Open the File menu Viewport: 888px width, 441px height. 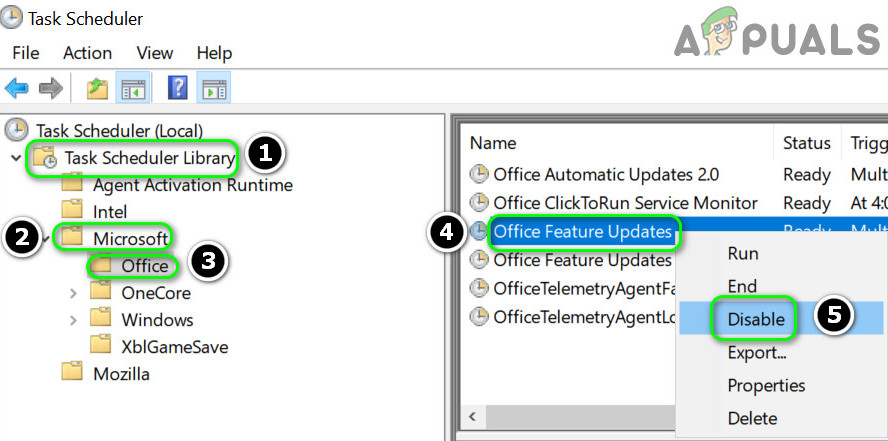[x=25, y=53]
